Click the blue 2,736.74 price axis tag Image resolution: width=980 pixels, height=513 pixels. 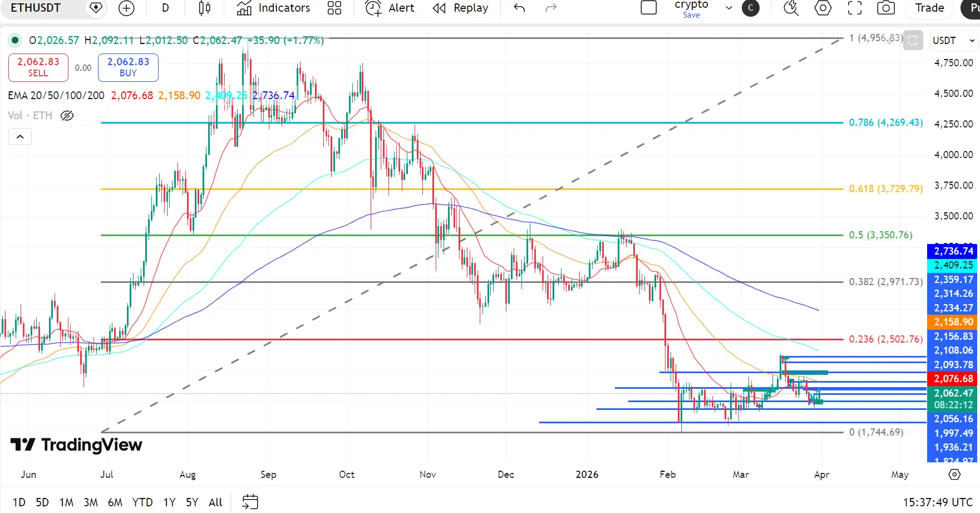[x=952, y=251]
